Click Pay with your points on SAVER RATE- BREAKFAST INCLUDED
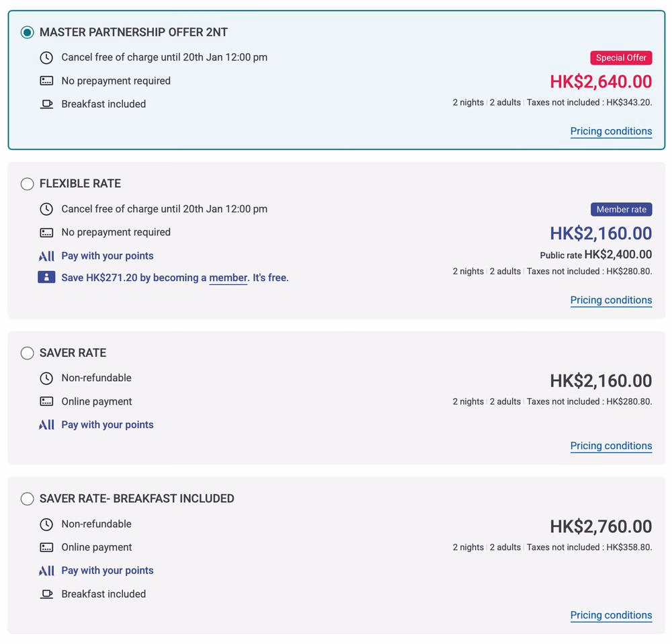Screen dimensions: 672x644 coord(108,570)
